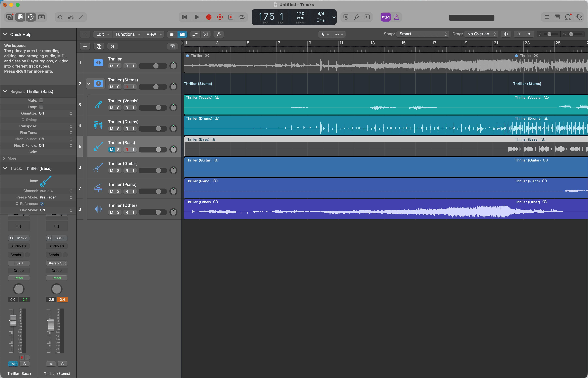
Task: Click the add track plus button
Action: pos(85,46)
